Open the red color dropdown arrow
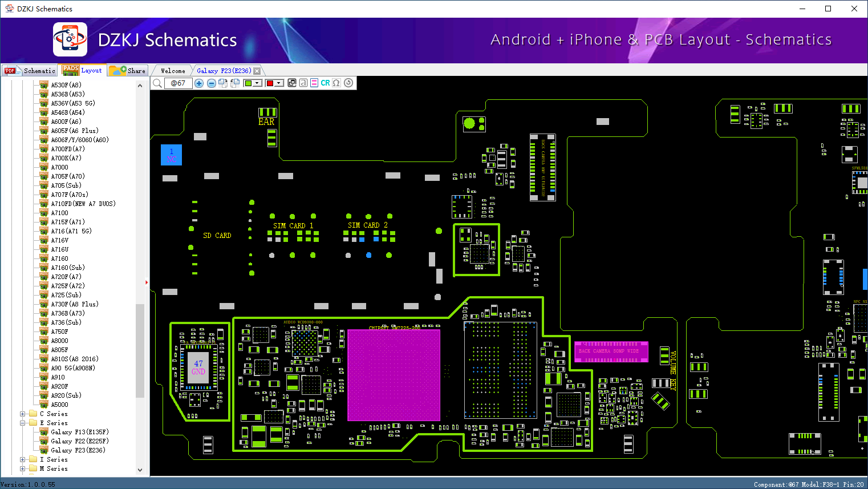The height and width of the screenshot is (489, 868). point(279,83)
